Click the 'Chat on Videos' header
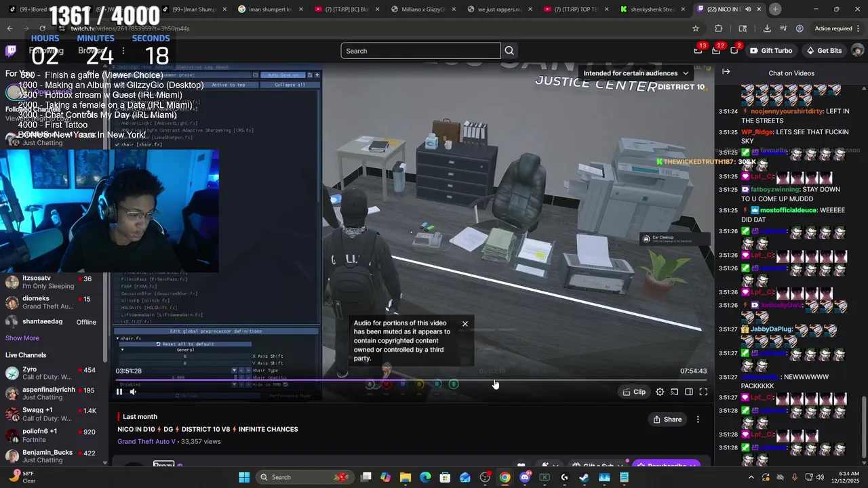Viewport: 868px width, 488px height. [791, 73]
